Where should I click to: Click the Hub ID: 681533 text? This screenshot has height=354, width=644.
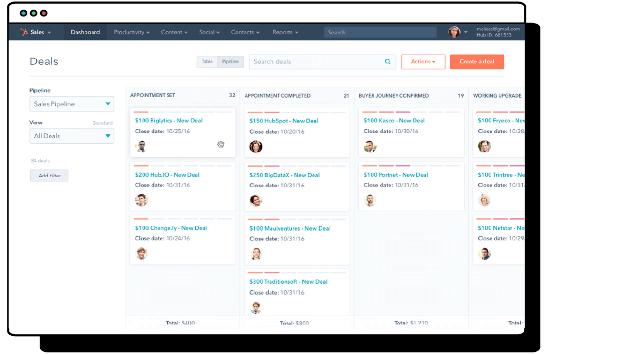[x=494, y=35]
